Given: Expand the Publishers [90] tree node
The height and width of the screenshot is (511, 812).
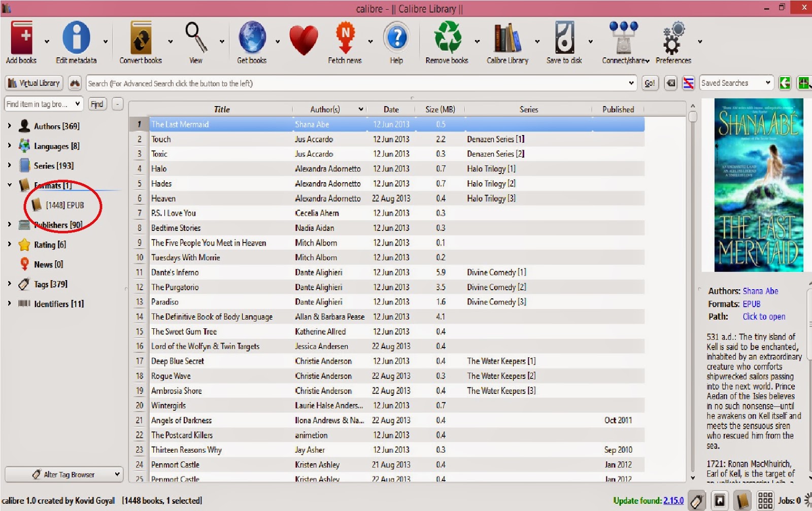Looking at the screenshot, I should pos(9,224).
